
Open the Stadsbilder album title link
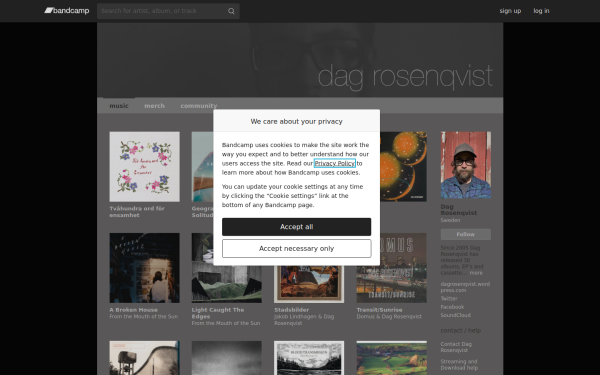tap(292, 310)
